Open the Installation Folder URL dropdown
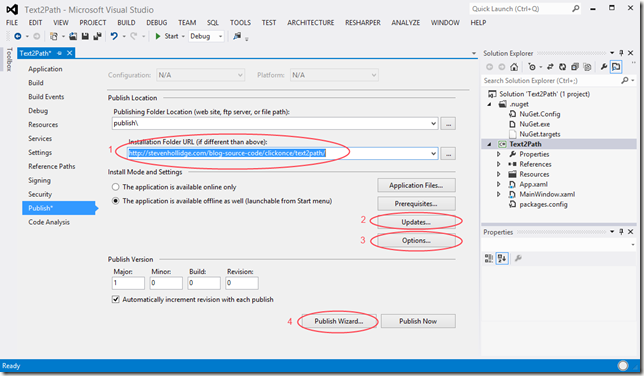 click(x=434, y=153)
